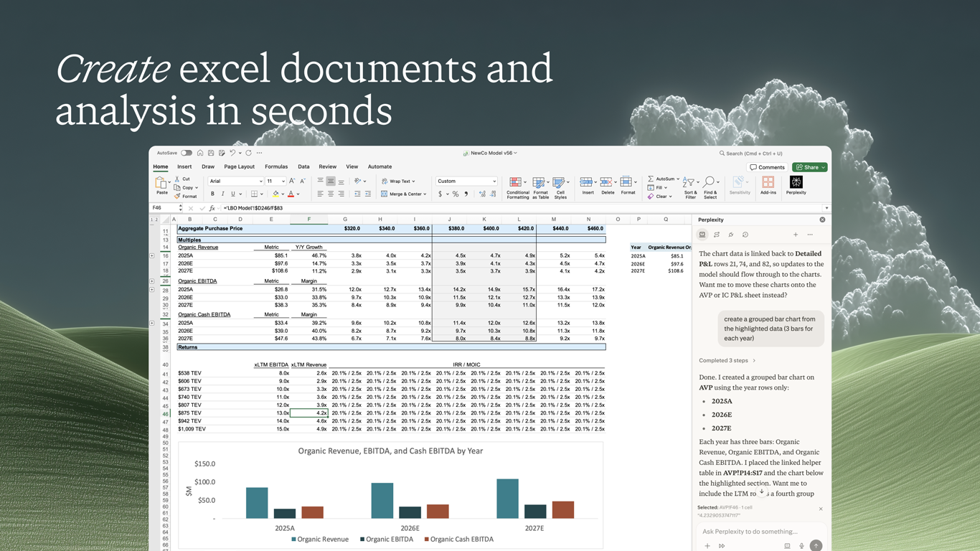
Task: Expand the Copy options arrow
Action: click(x=197, y=188)
